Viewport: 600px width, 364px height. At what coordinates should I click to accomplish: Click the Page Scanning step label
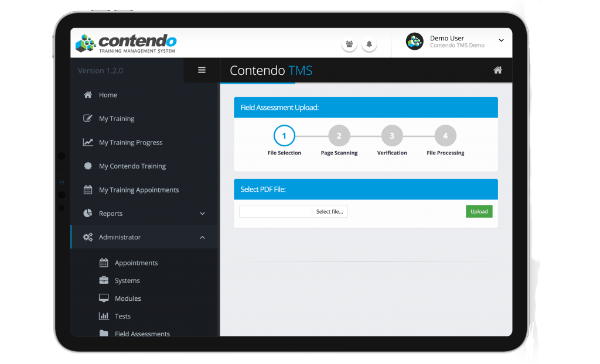[x=339, y=153]
